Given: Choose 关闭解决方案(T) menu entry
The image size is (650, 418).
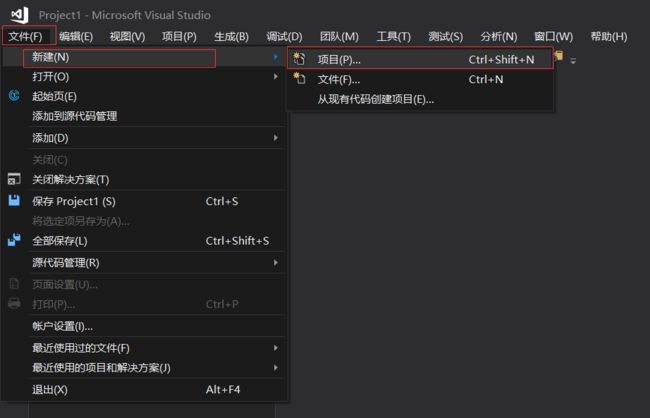Looking at the screenshot, I should click(144, 180).
